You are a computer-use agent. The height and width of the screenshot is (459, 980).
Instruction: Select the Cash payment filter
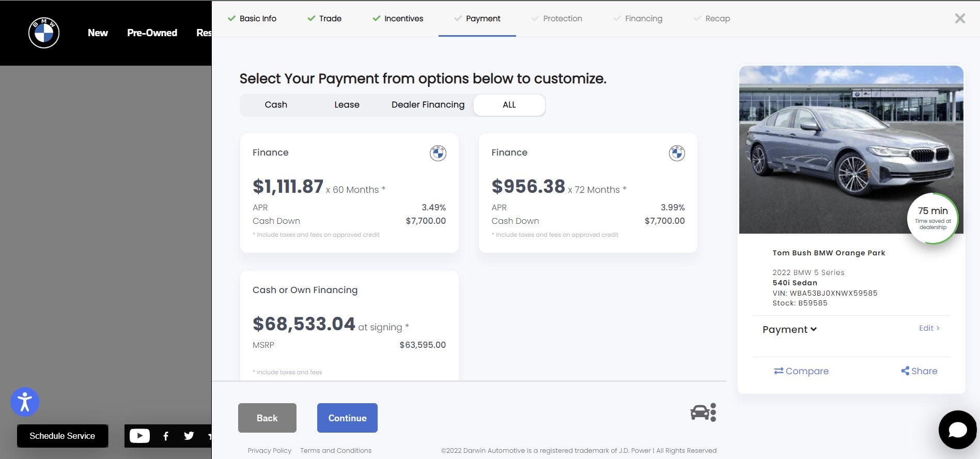(x=276, y=105)
